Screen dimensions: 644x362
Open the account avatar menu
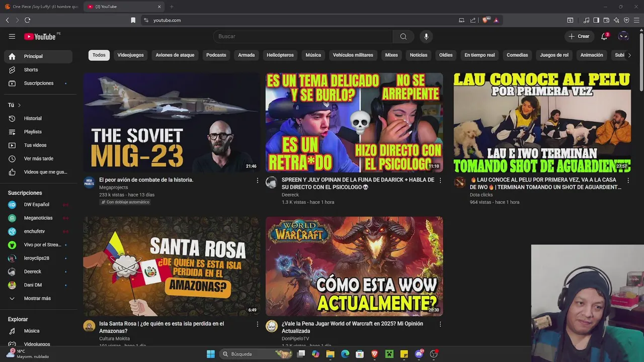(x=623, y=36)
